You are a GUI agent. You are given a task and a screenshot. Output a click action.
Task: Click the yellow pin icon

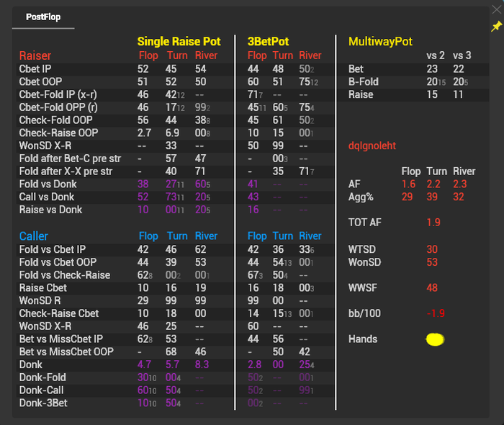(496, 27)
